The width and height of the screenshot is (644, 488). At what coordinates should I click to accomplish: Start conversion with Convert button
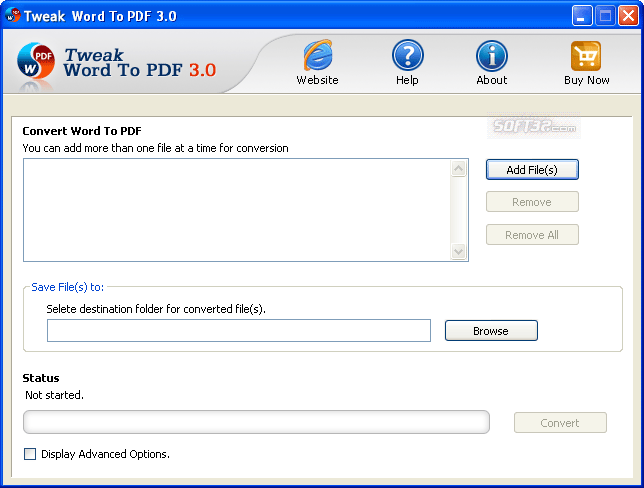[x=560, y=423]
